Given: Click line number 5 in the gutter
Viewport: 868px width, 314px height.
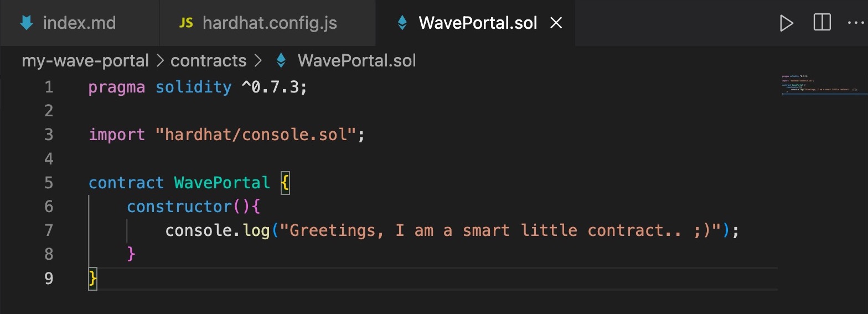Looking at the screenshot, I should pos(49,183).
